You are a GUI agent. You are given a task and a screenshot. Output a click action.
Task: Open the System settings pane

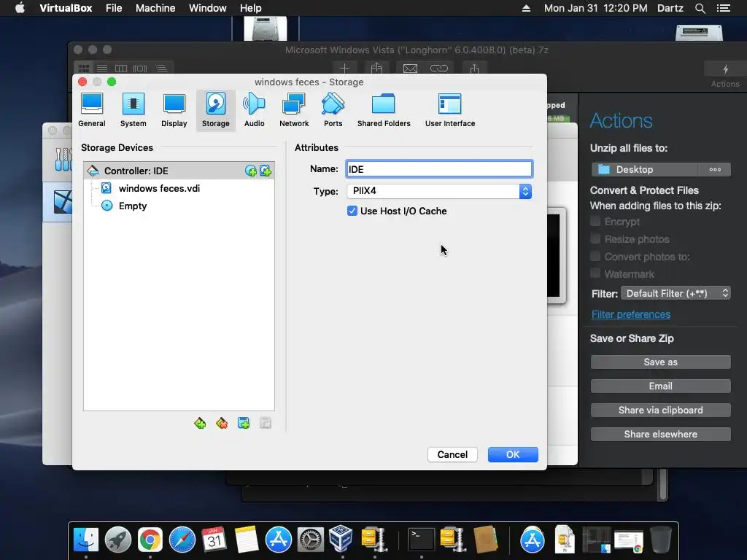tap(133, 111)
